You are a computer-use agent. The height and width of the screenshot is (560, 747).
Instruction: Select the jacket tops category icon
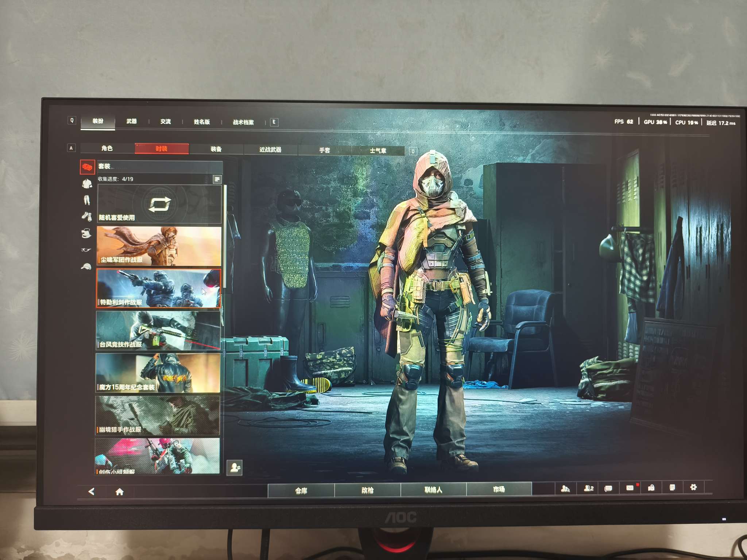tap(87, 184)
